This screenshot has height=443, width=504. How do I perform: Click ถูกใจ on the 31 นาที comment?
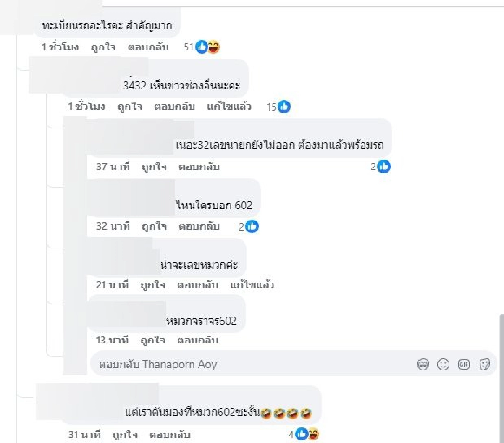point(125,435)
